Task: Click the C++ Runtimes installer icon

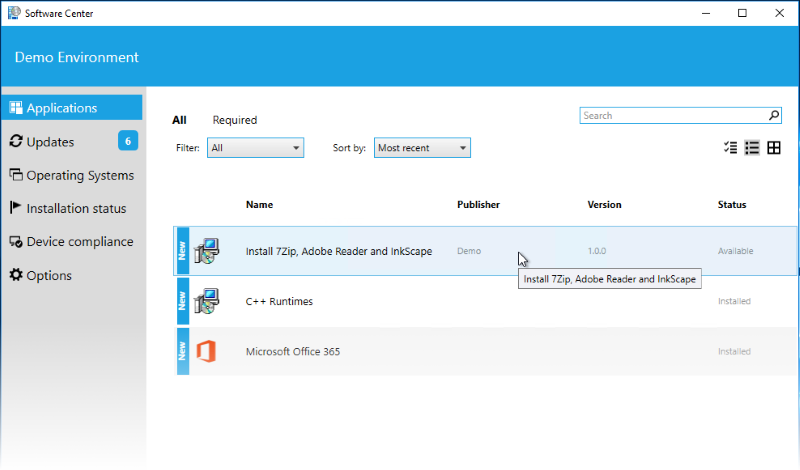Action: (x=206, y=301)
